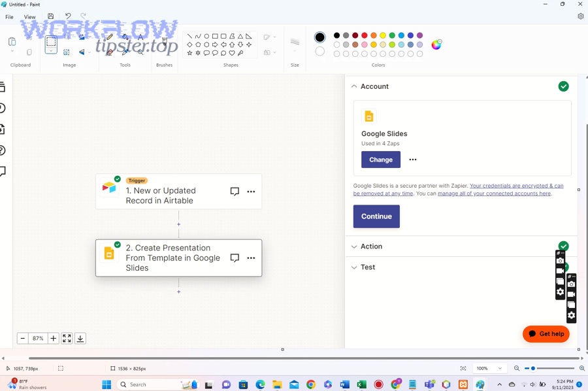Viewport: 588px width, 391px height.
Task: Open the Paste dropdown arrow
Action: pos(12,51)
